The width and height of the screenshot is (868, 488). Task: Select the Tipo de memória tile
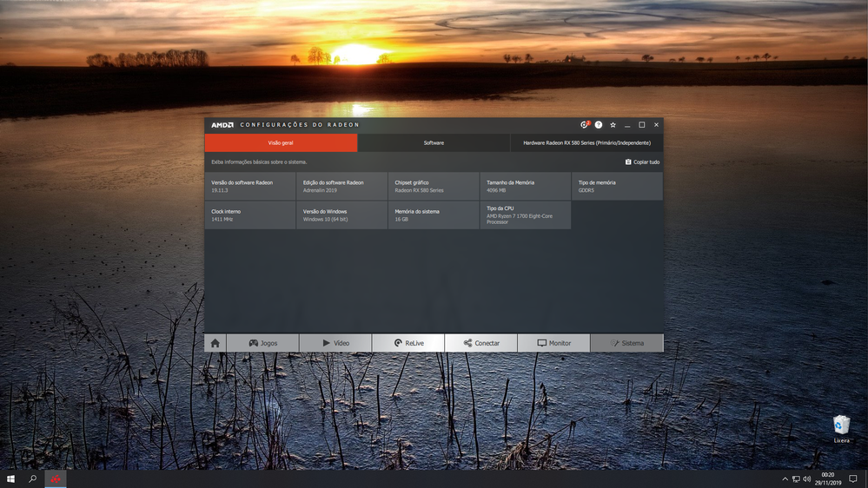click(x=617, y=186)
